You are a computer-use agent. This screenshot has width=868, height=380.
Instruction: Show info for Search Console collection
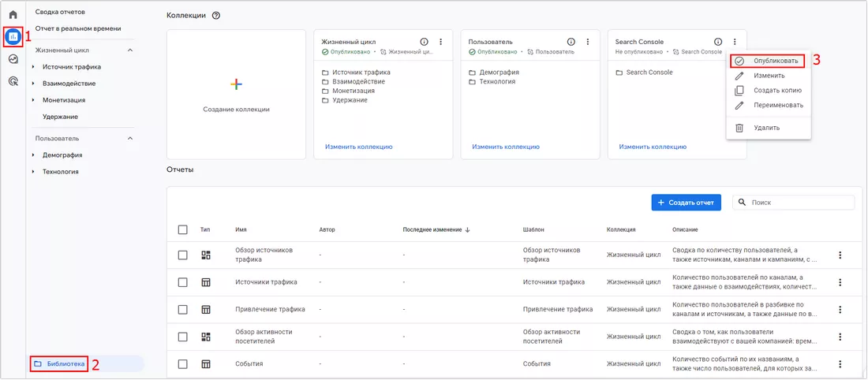click(718, 42)
